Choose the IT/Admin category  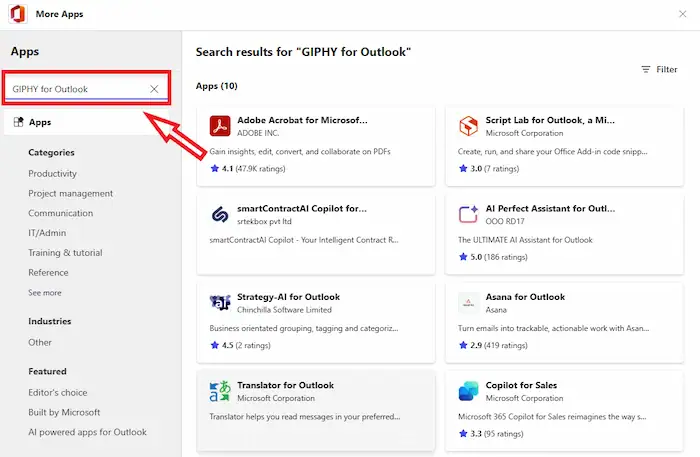(x=47, y=233)
